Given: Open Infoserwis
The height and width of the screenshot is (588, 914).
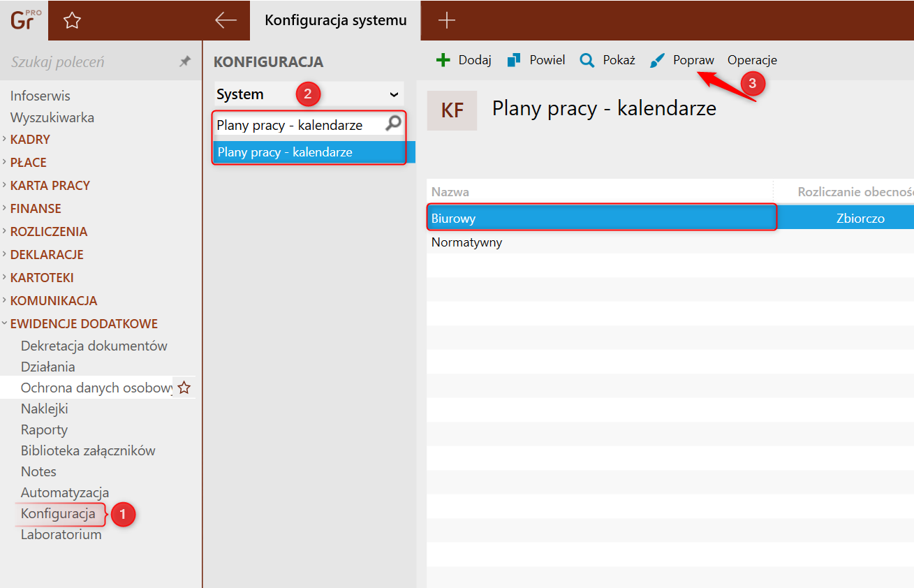Looking at the screenshot, I should click(40, 96).
